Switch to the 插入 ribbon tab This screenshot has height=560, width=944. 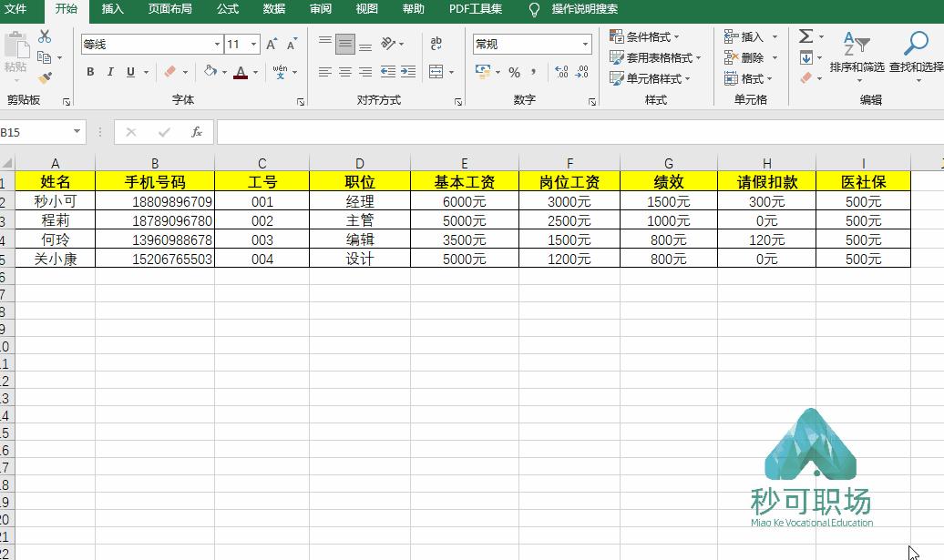(x=111, y=10)
